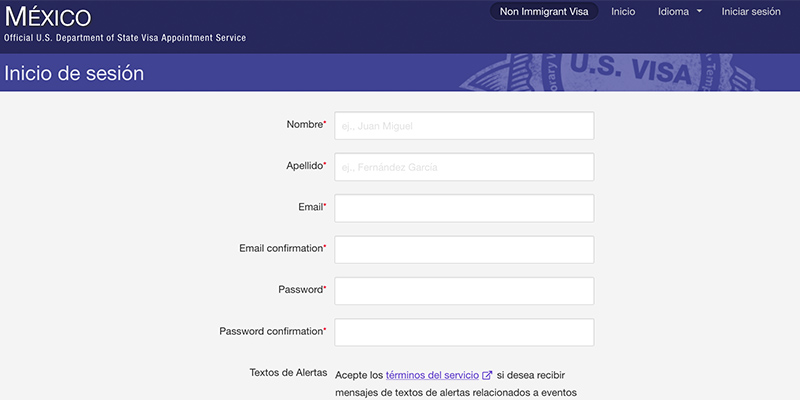Click into the Apellido text field
This screenshot has height=400, width=800.
(464, 167)
